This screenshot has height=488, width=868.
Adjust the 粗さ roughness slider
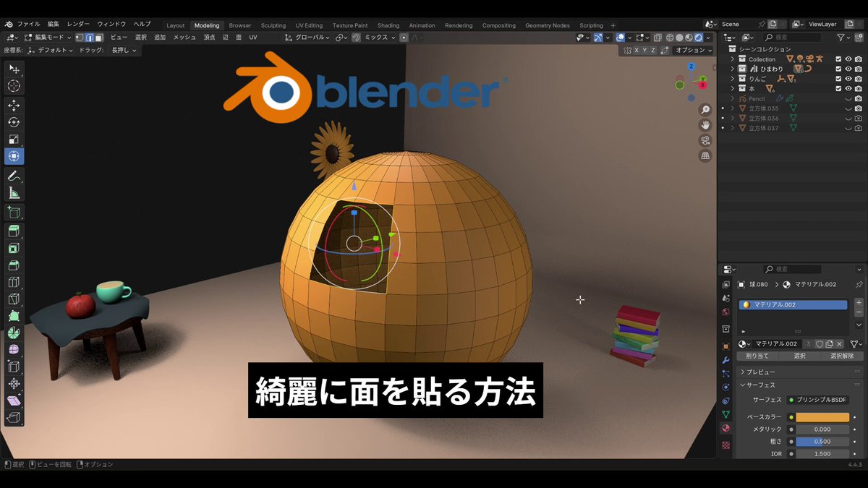pos(822,441)
